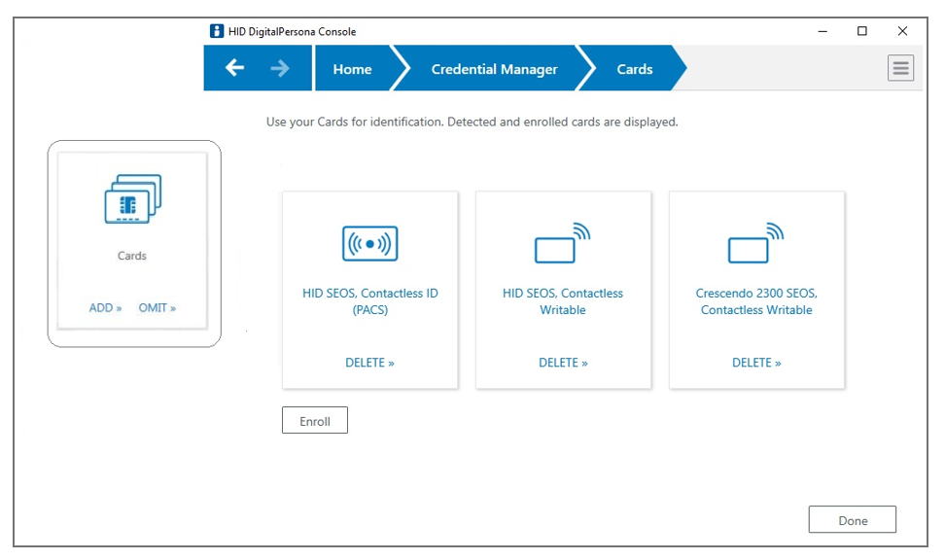Click the contactless ID card icon
Image resolution: width=945 pixels, height=560 pixels.
(x=369, y=242)
